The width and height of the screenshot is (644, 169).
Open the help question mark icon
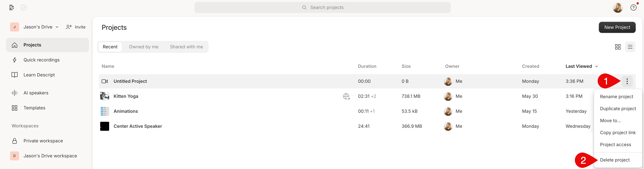click(x=633, y=7)
